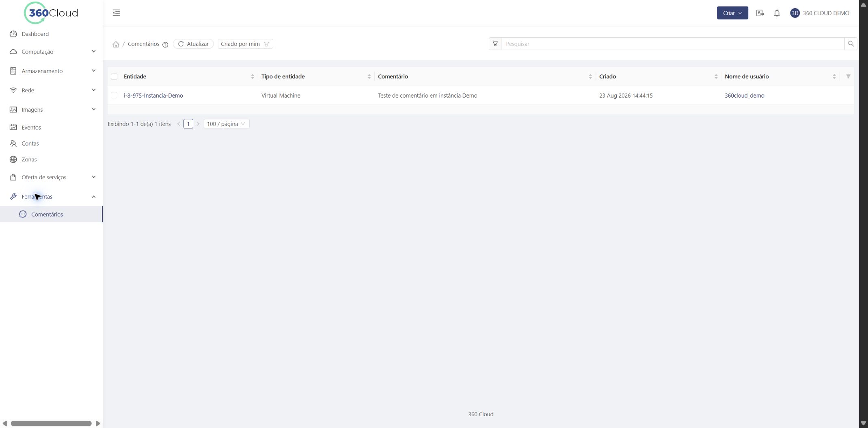Sort by Entidade column arrows
Image resolution: width=868 pixels, height=428 pixels.
point(253,76)
